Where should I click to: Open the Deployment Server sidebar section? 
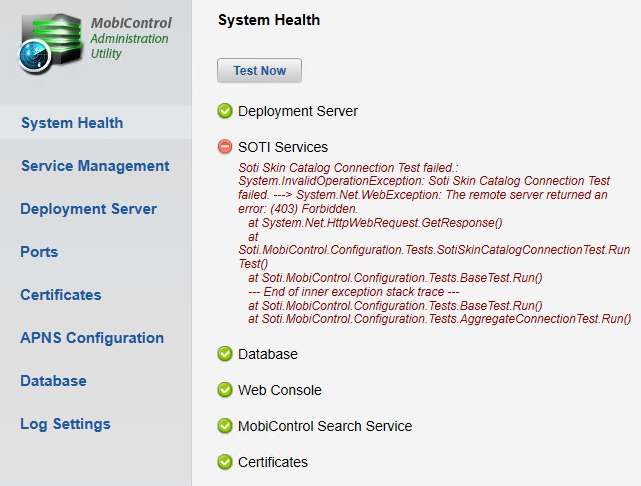pos(88,209)
